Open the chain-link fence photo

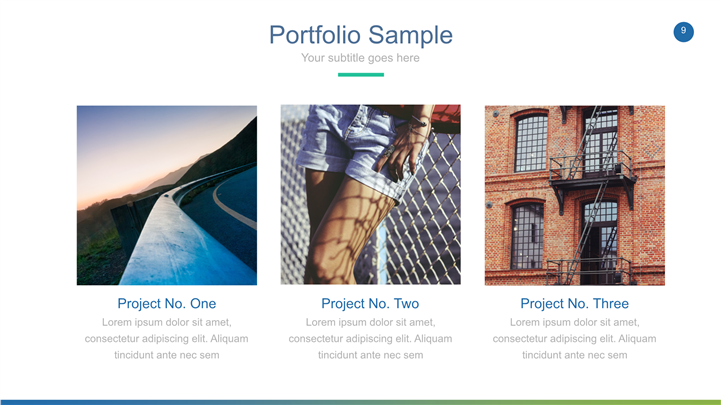coord(370,195)
